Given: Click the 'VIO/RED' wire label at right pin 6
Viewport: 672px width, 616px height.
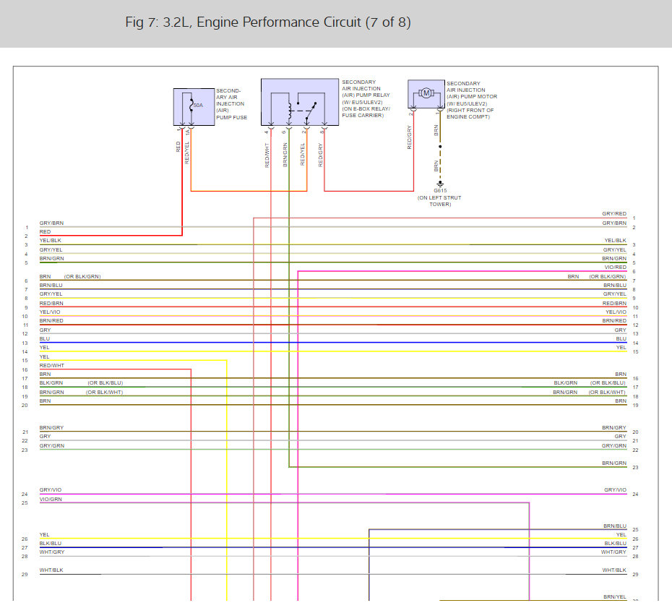Looking at the screenshot, I should pyautogui.click(x=615, y=268).
